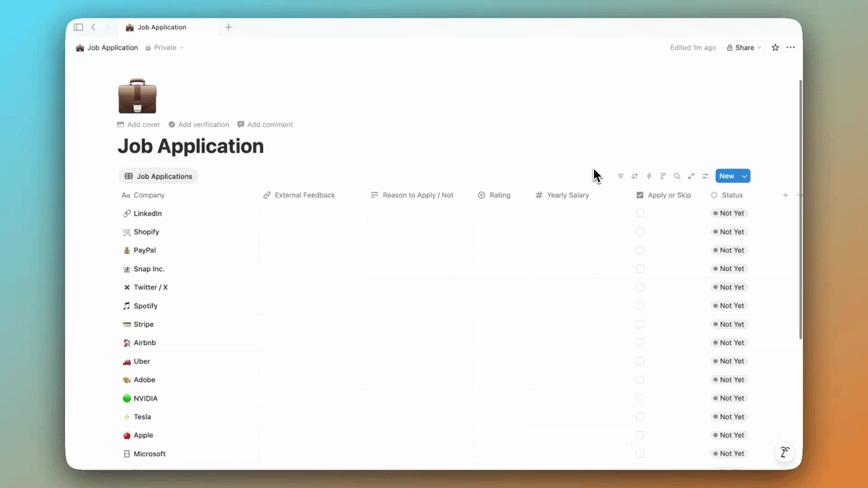Image resolution: width=868 pixels, height=488 pixels.
Task: Change LinkedIn status Not Yet
Action: 729,213
